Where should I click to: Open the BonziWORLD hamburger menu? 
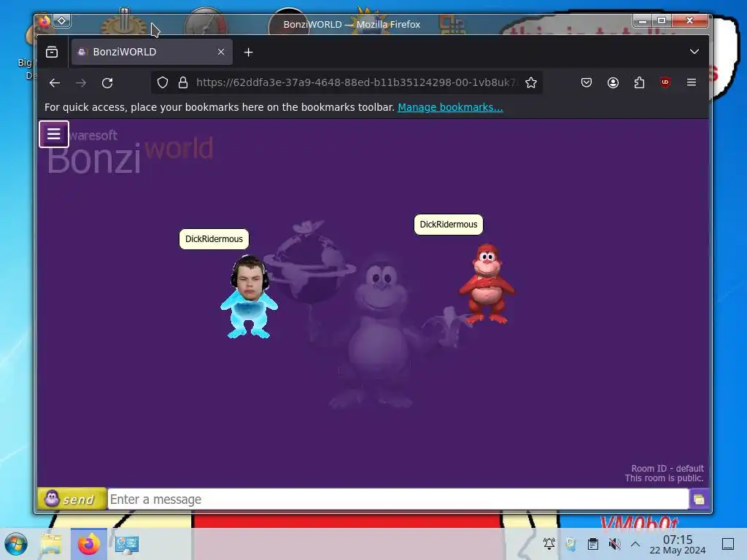[x=54, y=134]
